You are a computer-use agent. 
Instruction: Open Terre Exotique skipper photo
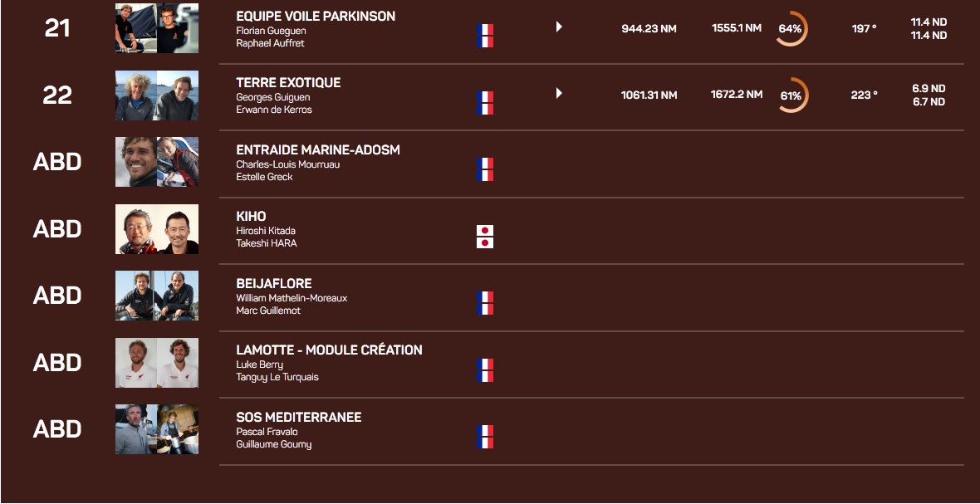(x=157, y=95)
